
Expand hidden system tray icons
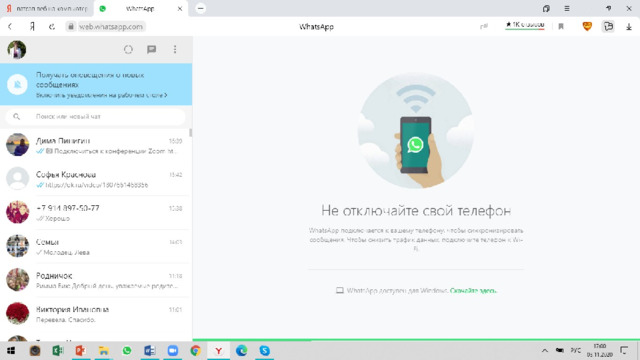click(544, 351)
